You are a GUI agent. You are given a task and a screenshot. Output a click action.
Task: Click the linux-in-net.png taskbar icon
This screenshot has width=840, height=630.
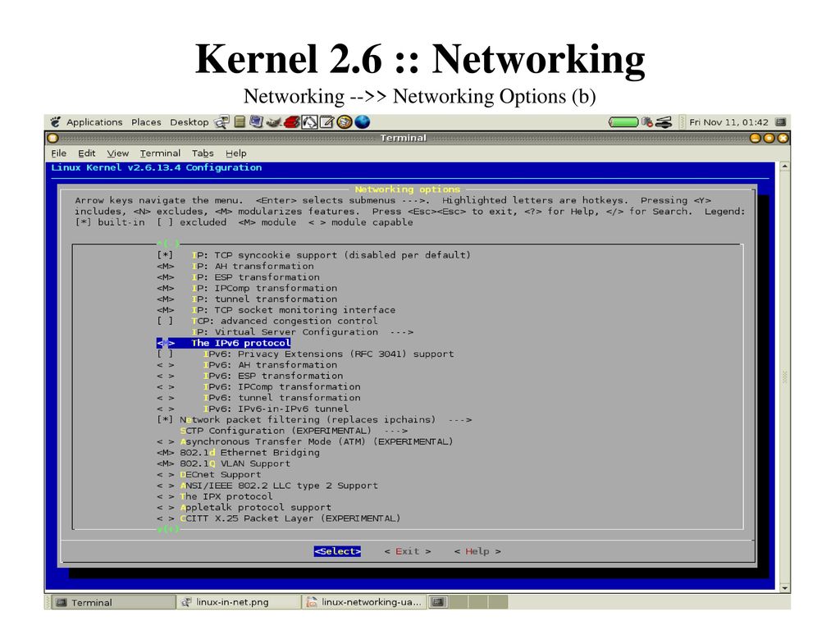186,602
